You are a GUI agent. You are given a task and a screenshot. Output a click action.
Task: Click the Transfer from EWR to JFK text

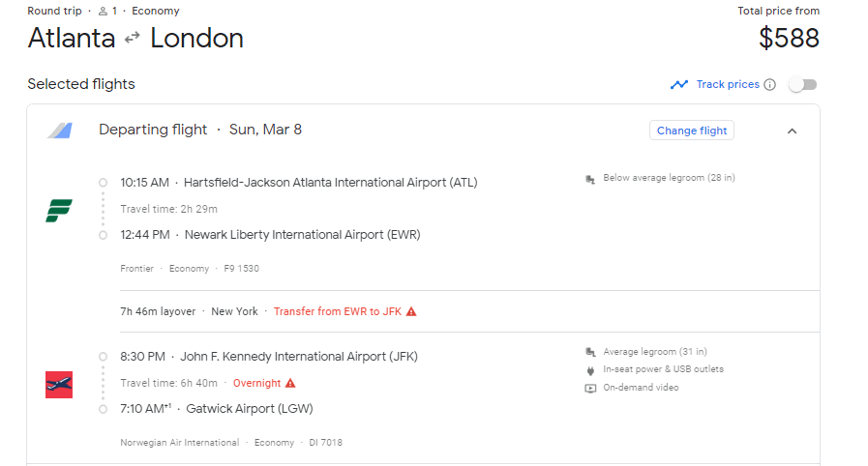click(337, 311)
